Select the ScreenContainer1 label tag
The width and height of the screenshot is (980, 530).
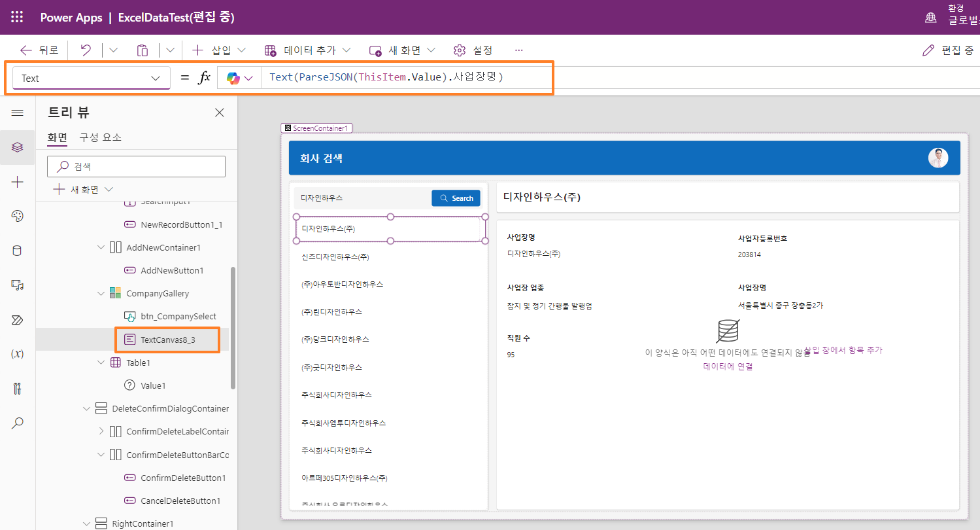[x=316, y=128]
